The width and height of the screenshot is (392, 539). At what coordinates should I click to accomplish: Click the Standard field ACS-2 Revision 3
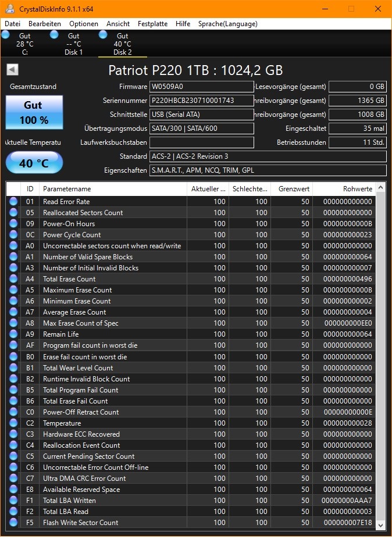[x=268, y=156]
